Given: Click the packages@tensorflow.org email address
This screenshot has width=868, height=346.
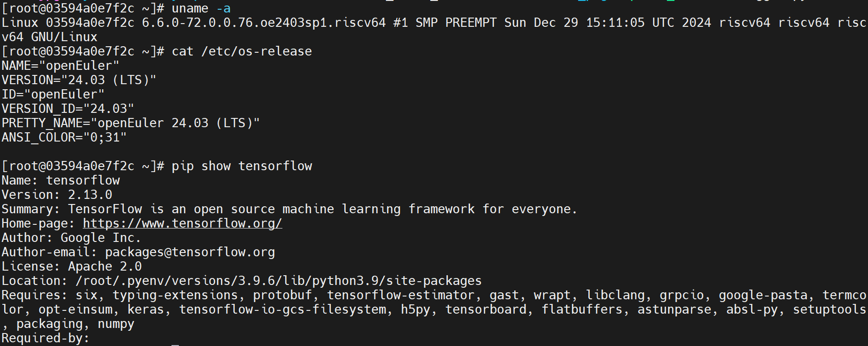Looking at the screenshot, I should (x=190, y=252).
